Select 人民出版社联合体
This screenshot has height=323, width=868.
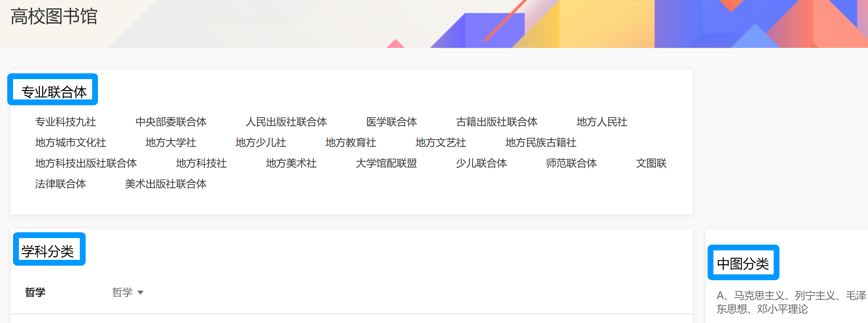[286, 122]
